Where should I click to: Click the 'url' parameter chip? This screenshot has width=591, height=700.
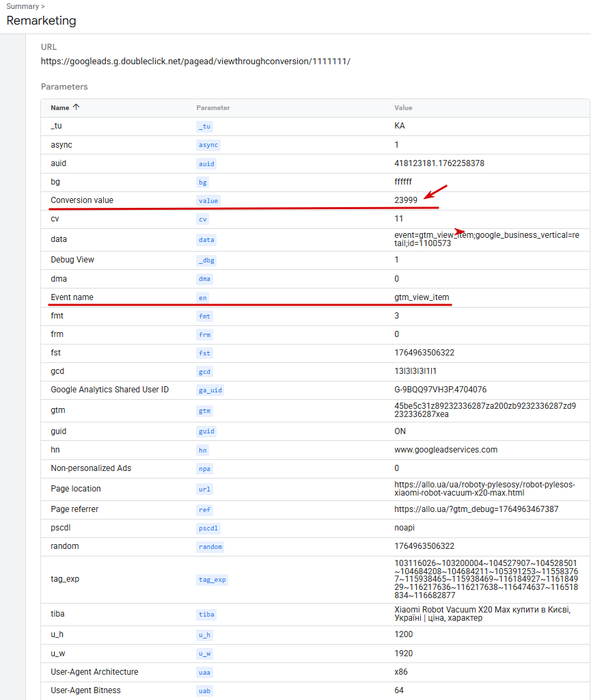[x=205, y=489]
